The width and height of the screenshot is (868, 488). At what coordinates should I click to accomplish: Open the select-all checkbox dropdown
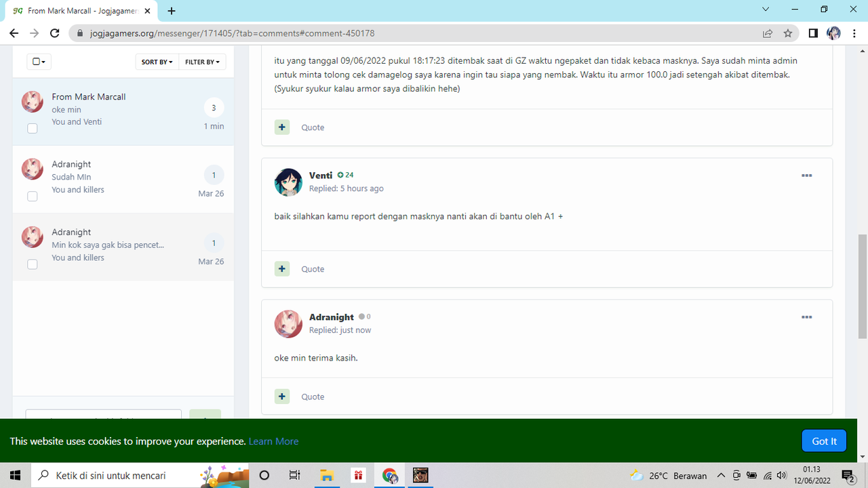(39, 62)
